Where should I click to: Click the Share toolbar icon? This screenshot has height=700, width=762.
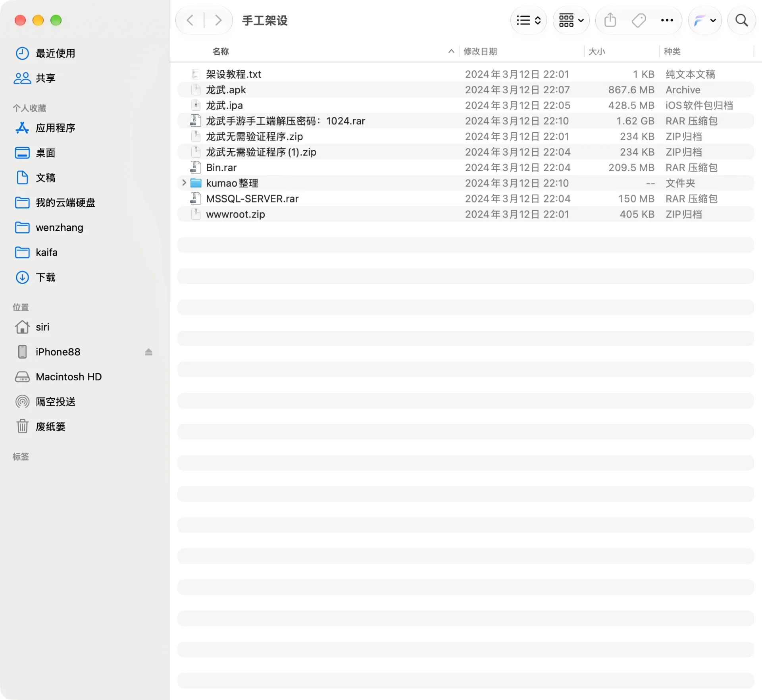point(610,20)
